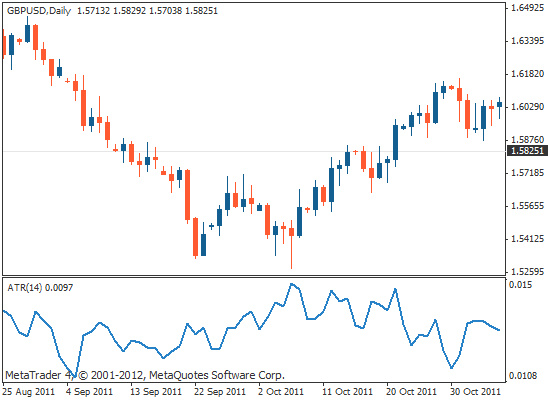Click price scale value 1.61820

527,74
